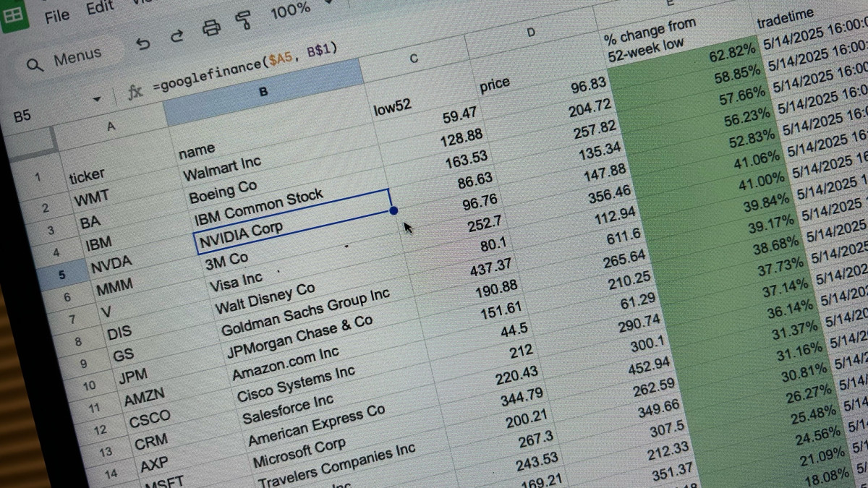This screenshot has height=488, width=868.
Task: Select column B header
Action: pyautogui.click(x=263, y=92)
